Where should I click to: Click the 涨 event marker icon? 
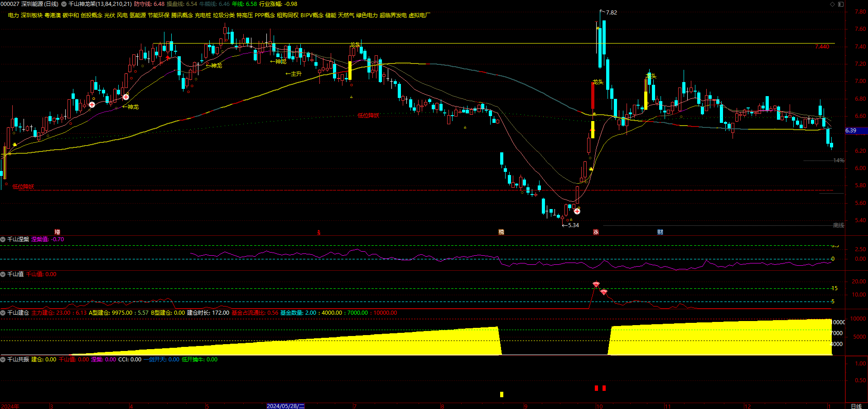coord(596,232)
